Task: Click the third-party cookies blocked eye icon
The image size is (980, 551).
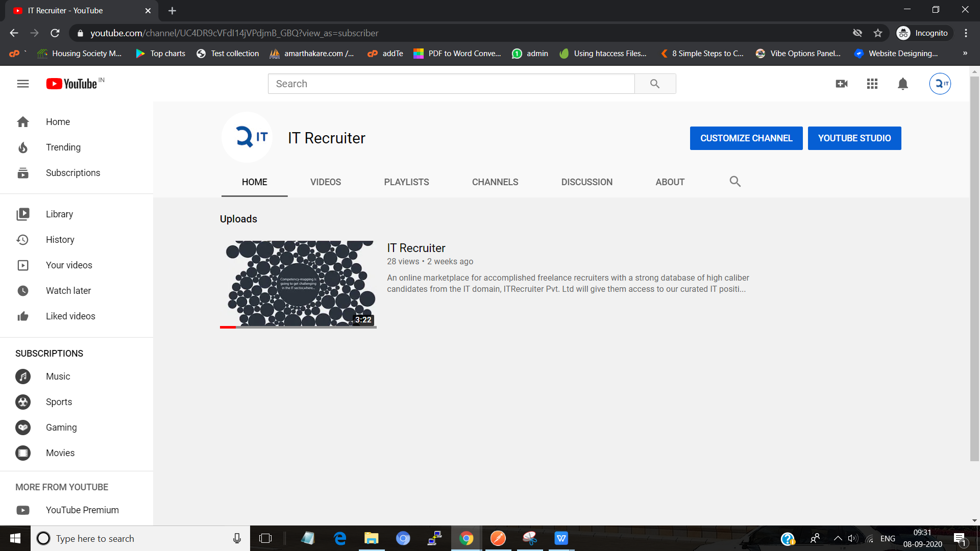Action: (x=857, y=33)
